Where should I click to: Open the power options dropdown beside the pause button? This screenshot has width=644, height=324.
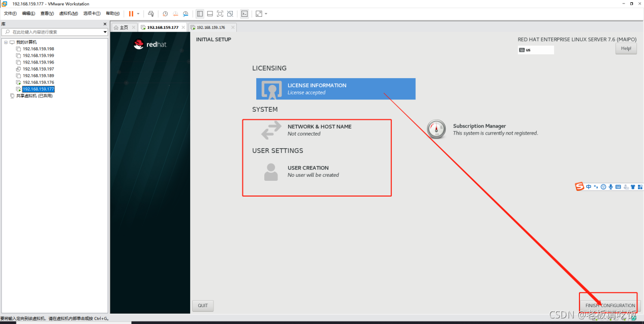pyautogui.click(x=138, y=14)
